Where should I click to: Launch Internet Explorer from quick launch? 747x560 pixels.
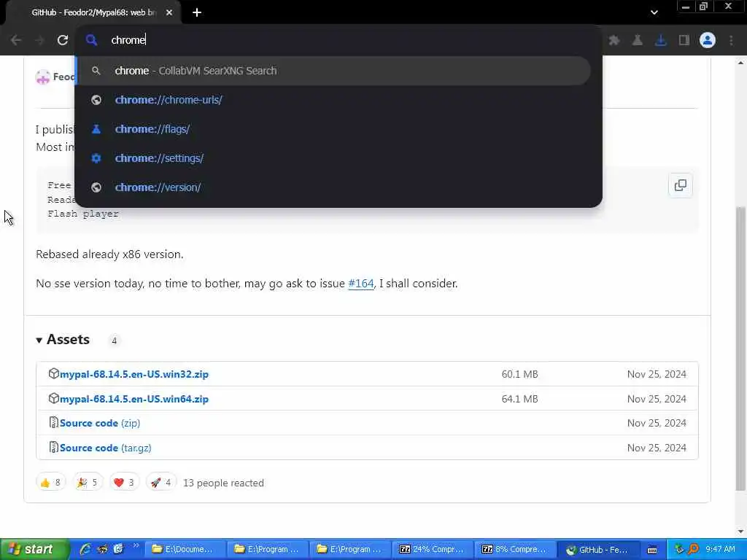pos(85,549)
